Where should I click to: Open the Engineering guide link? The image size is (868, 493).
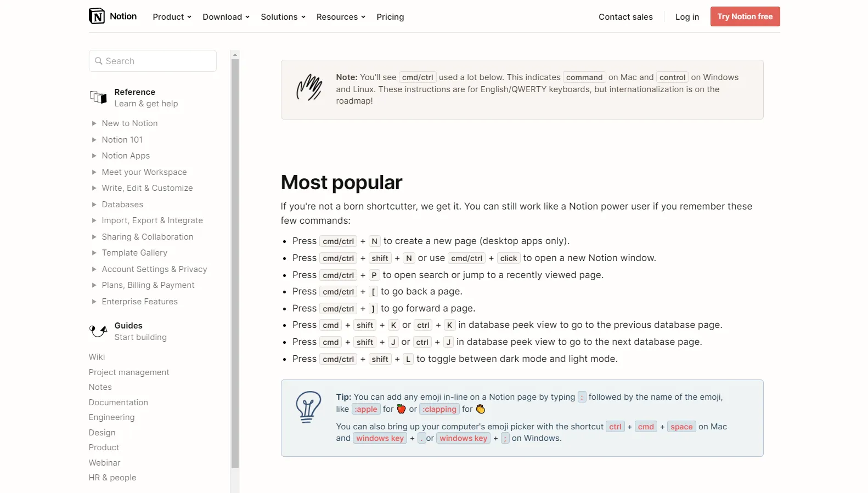coord(111,417)
